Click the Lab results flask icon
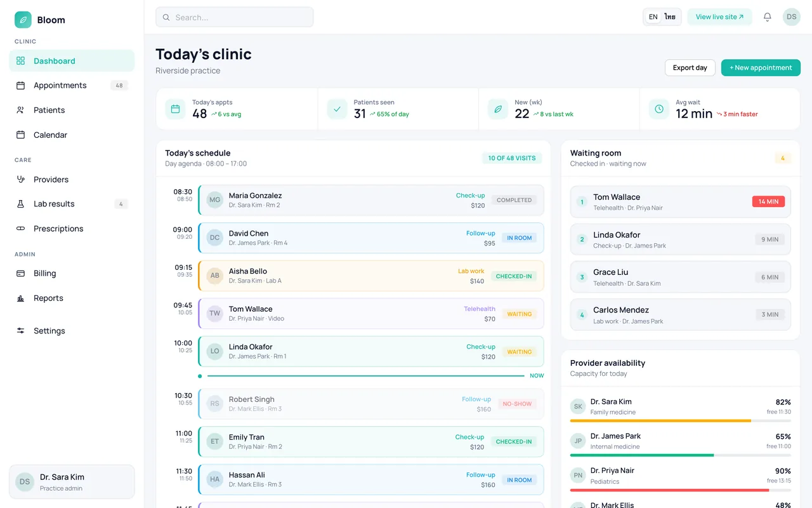Image resolution: width=812 pixels, height=508 pixels. coord(20,204)
